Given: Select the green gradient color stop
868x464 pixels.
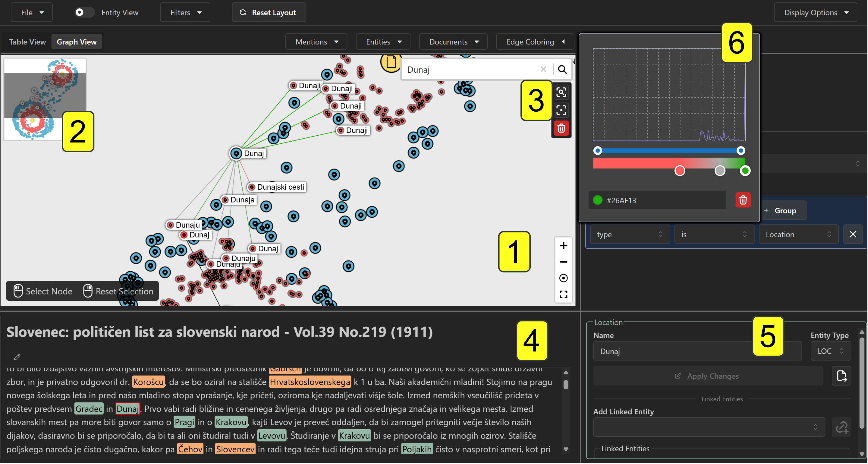Looking at the screenshot, I should click(745, 171).
